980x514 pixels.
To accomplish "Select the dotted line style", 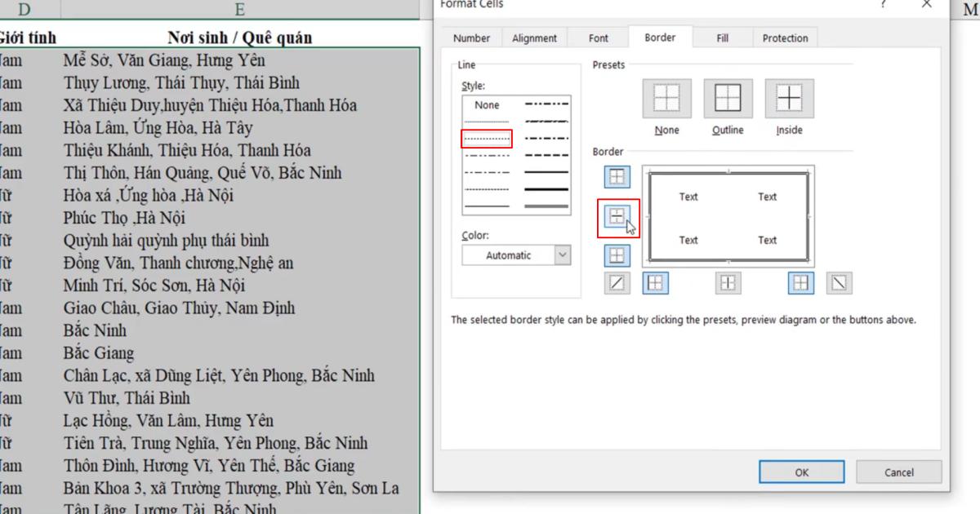I will pos(486,137).
